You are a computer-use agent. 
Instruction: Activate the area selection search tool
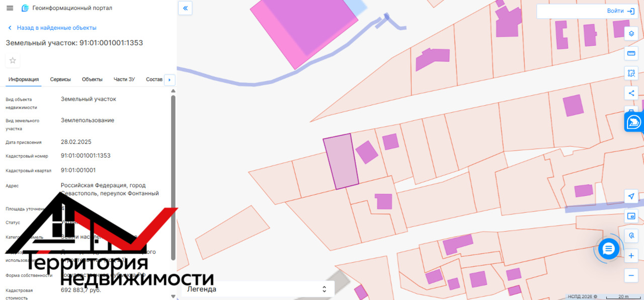point(631,73)
